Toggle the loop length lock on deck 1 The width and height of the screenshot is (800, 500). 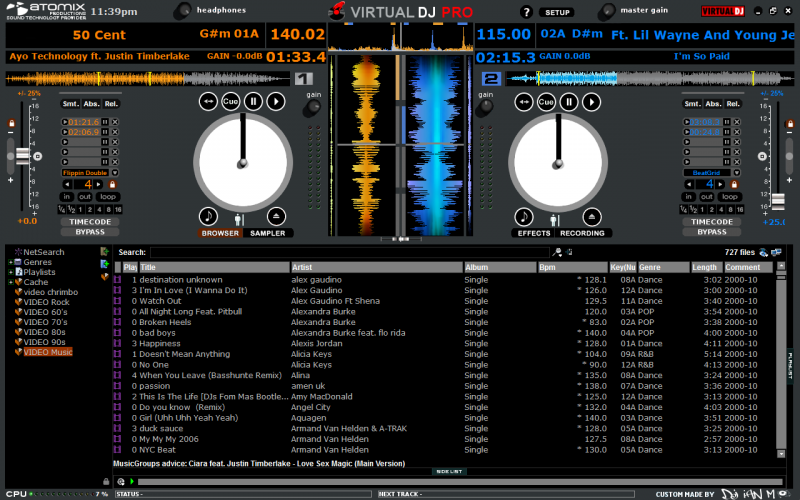click(x=113, y=184)
